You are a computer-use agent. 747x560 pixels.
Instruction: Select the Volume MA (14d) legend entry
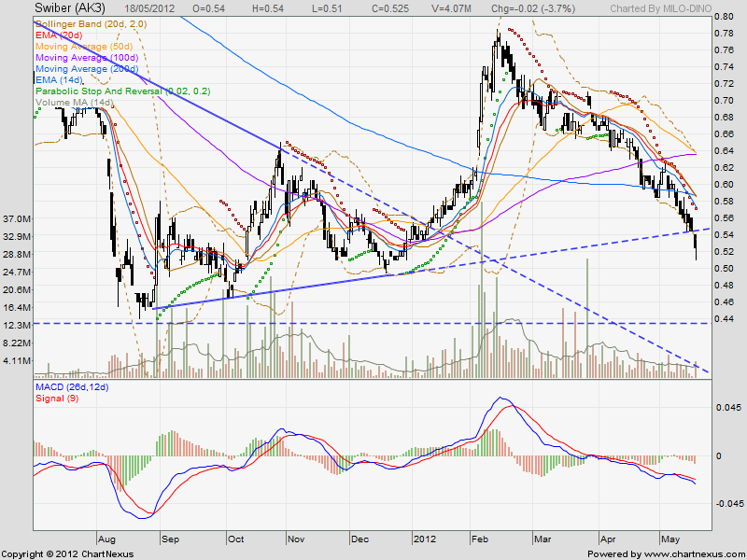click(x=75, y=103)
